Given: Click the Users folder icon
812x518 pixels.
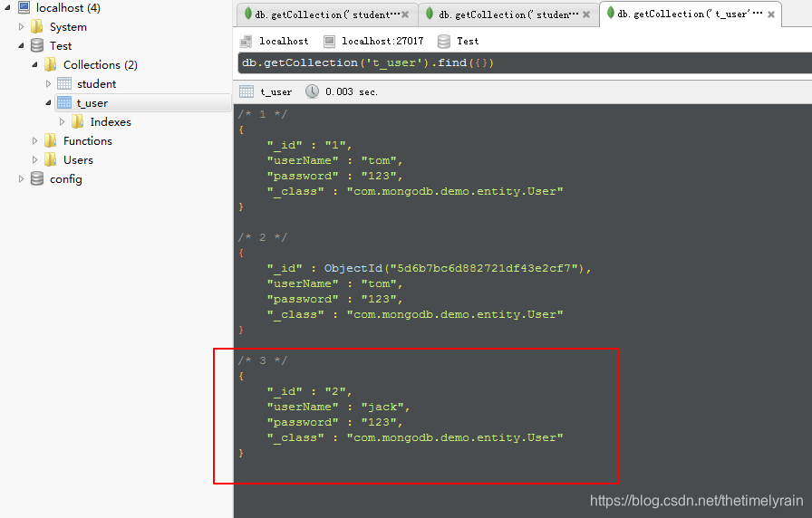Looking at the screenshot, I should click(x=50, y=159).
